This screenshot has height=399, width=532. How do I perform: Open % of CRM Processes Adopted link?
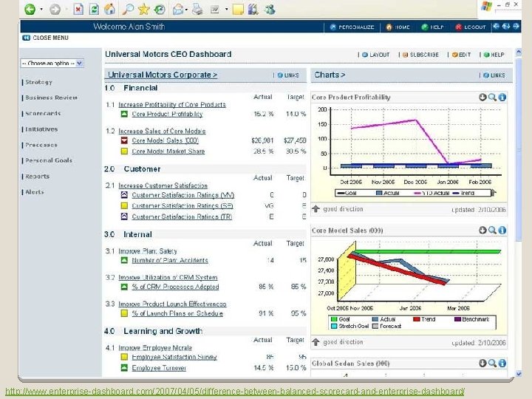pos(175,287)
